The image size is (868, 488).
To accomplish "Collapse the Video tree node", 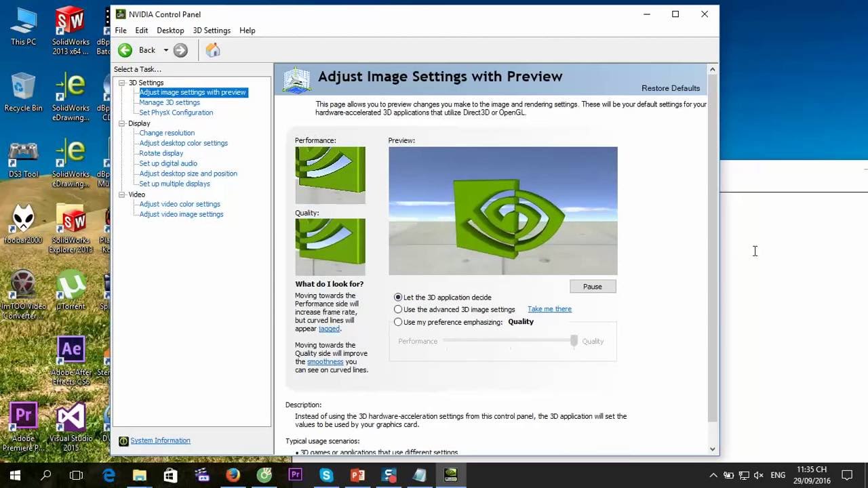I will (122, 195).
